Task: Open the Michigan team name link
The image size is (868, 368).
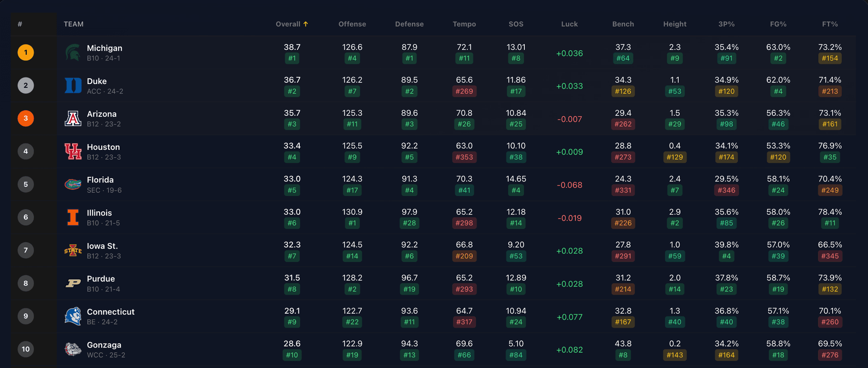Action: [104, 48]
